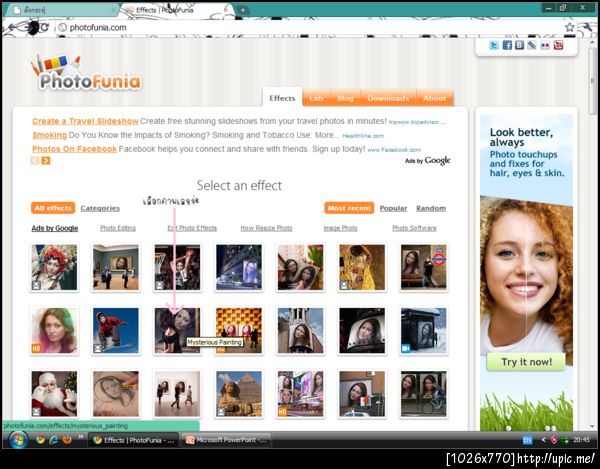Sort effects by Most recent

click(349, 208)
